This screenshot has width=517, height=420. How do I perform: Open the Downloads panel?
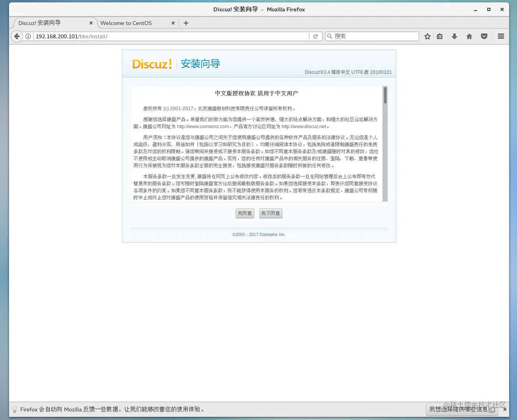click(454, 36)
